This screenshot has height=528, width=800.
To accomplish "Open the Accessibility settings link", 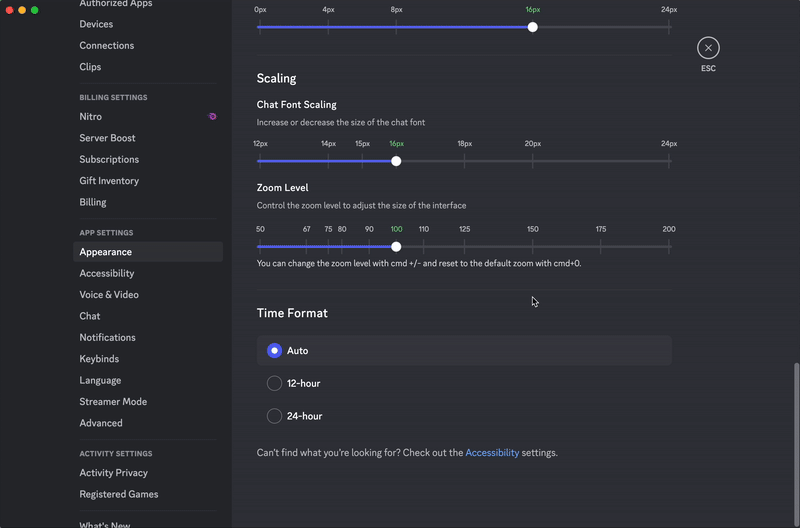I will [492, 453].
